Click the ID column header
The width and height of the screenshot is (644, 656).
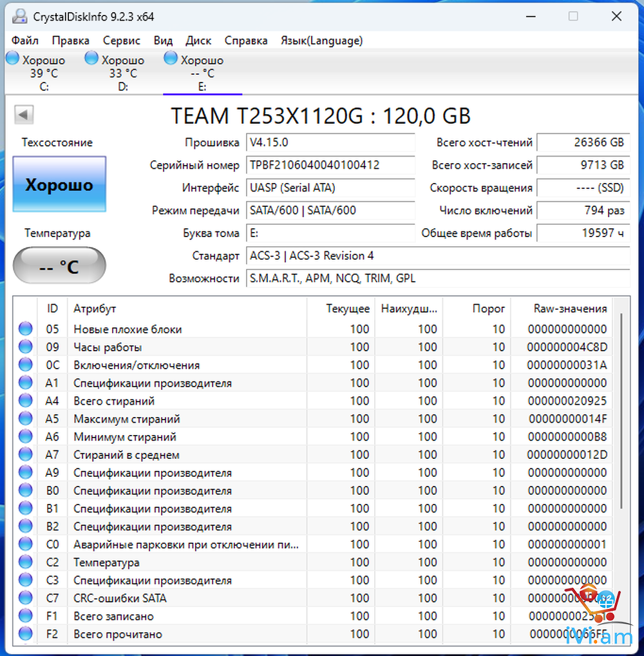click(52, 309)
